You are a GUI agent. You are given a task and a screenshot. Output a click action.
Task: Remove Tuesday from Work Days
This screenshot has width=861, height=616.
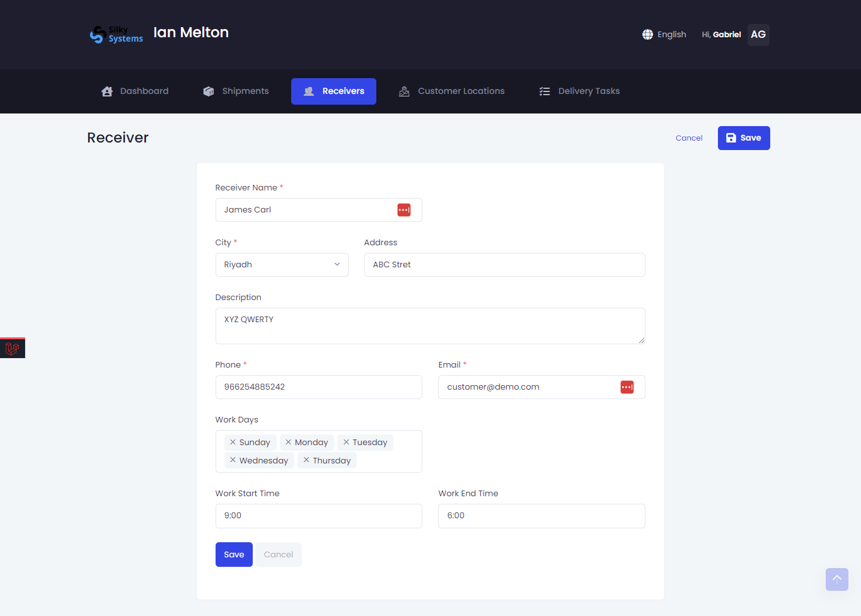346,443
